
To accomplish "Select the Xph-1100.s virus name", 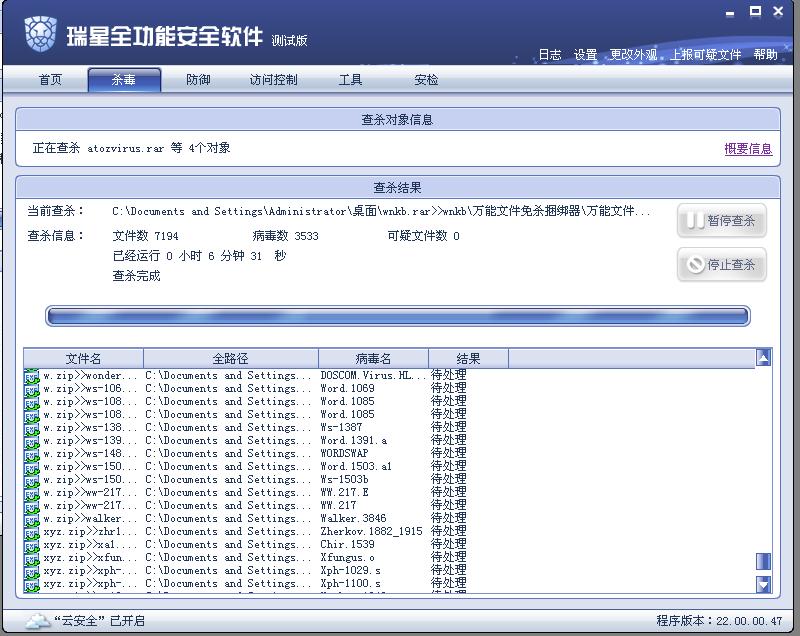I will pyautogui.click(x=351, y=583).
